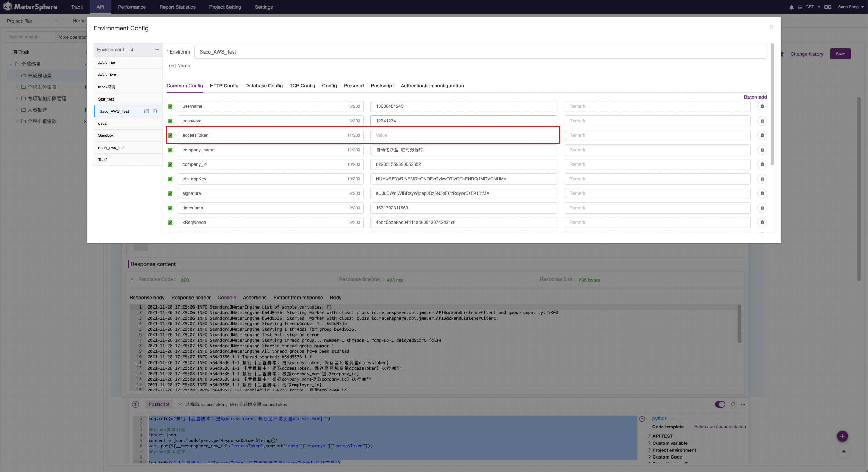Viewport: 868px width, 472px height.
Task: Delete the Saco_AWS_Test environment
Action: coord(155,111)
